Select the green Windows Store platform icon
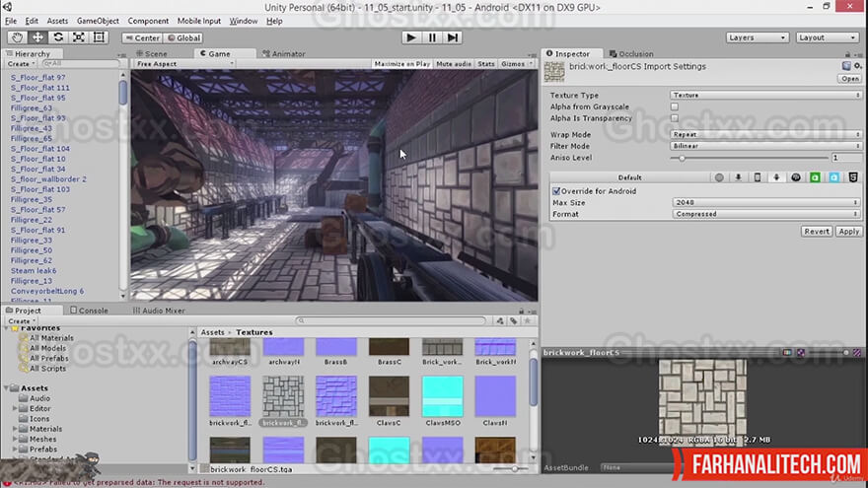Image resolution: width=868 pixels, height=488 pixels. pos(815,177)
